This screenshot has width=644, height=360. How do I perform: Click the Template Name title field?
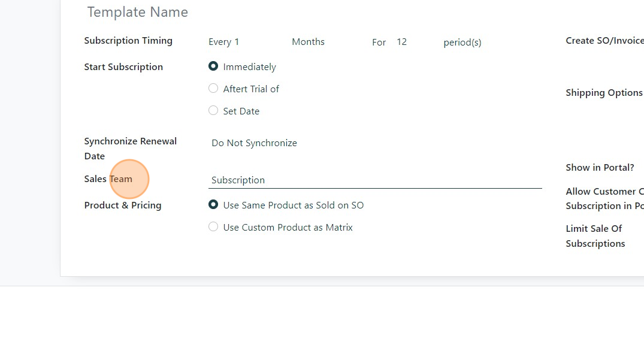click(138, 12)
